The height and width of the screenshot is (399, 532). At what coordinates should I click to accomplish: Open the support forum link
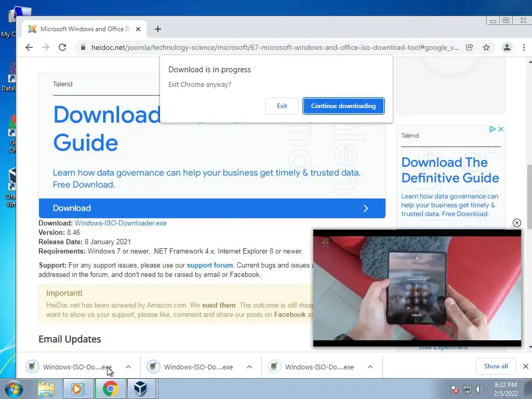tap(210, 265)
